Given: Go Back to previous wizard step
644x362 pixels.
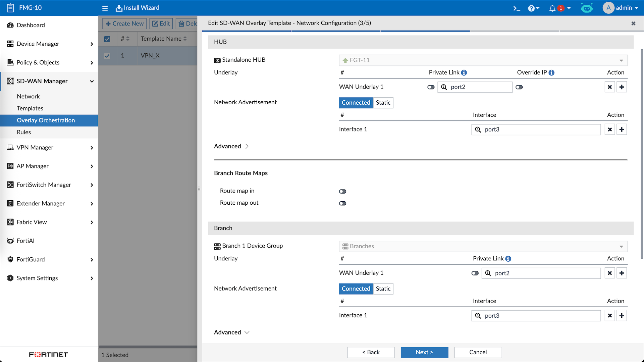Looking at the screenshot, I should [371, 352].
